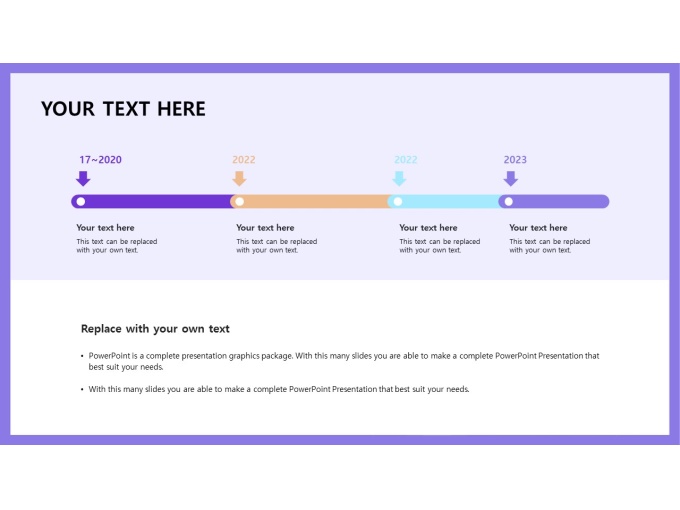Viewport: 680px width, 510px height.
Task: Select the YOUR TEXT HERE title
Action: (123, 109)
